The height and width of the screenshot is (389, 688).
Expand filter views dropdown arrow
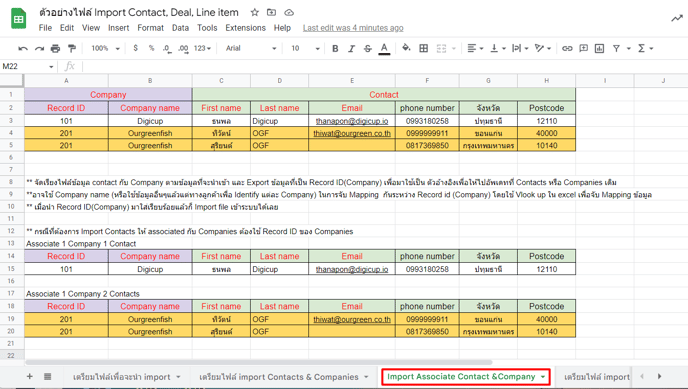point(629,48)
